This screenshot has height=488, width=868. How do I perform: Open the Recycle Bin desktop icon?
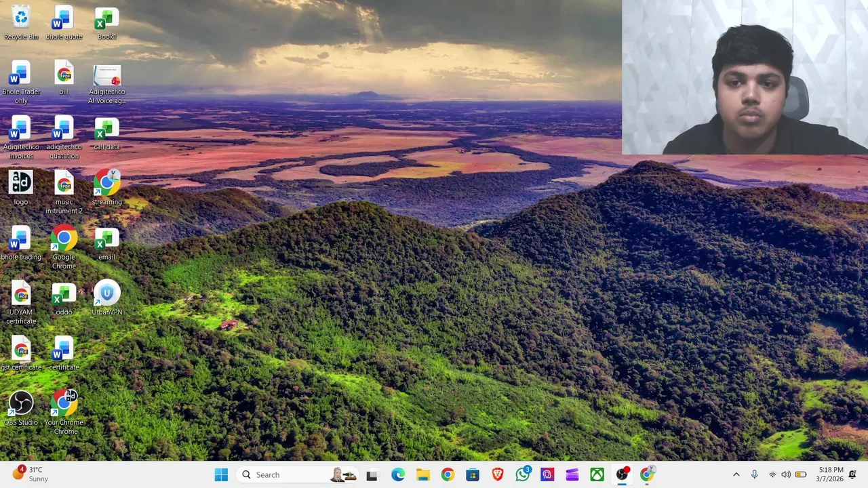(21, 22)
